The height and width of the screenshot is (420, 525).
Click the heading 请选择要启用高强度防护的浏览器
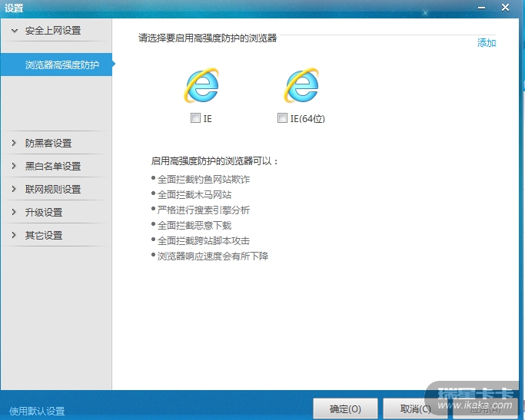click(x=208, y=38)
